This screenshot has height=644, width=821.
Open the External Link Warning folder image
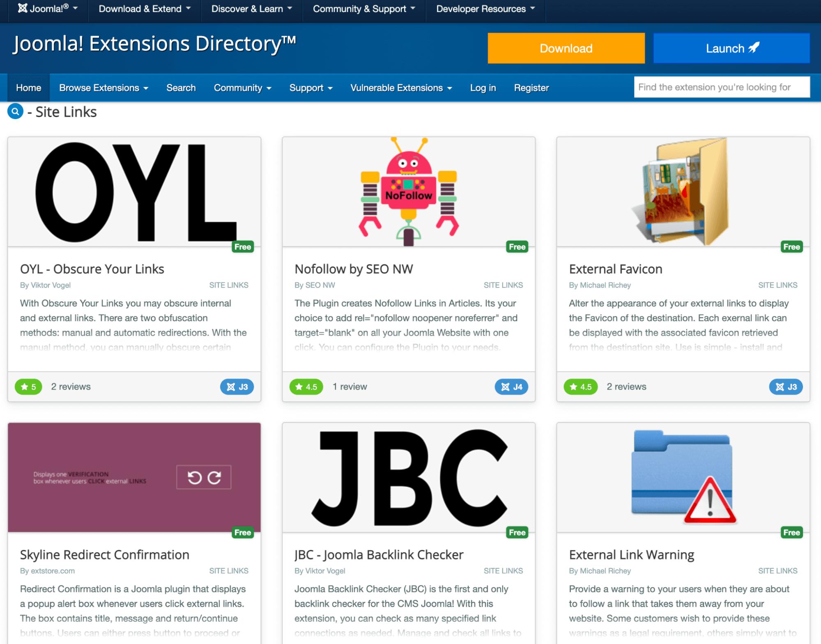683,477
